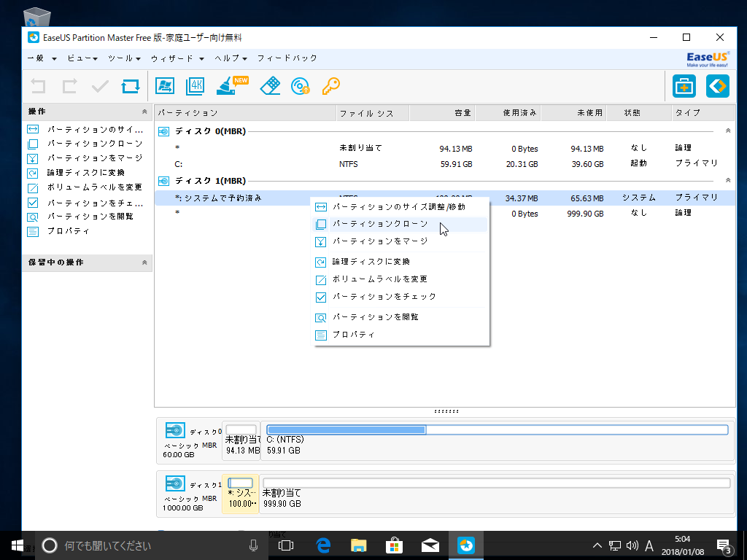Screen dimensions: 747x560
Task: Show hidden system tray icons
Action: click(597, 545)
